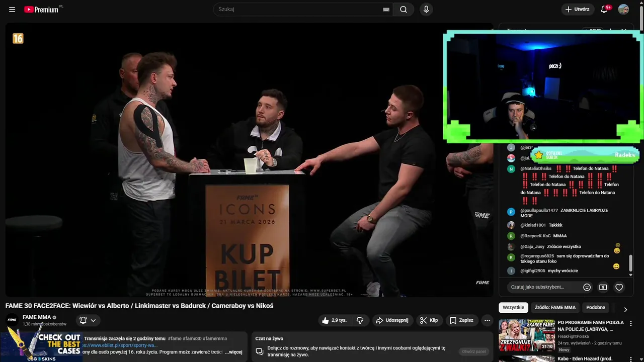
Task: Click the search magnifier button
Action: coord(404,9)
